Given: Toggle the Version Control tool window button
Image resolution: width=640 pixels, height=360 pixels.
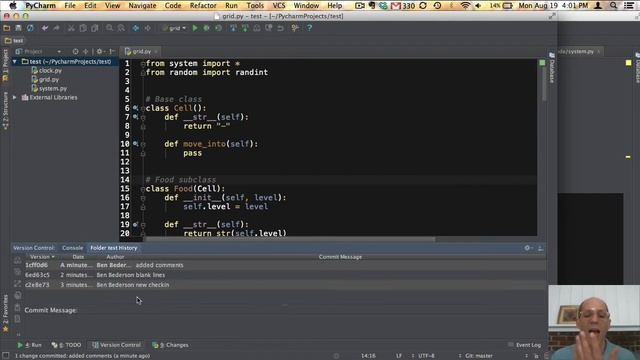Looking at the screenshot, I should (x=116, y=345).
